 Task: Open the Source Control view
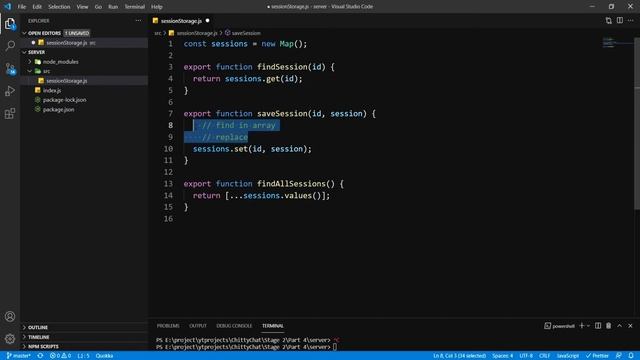pyautogui.click(x=10, y=68)
